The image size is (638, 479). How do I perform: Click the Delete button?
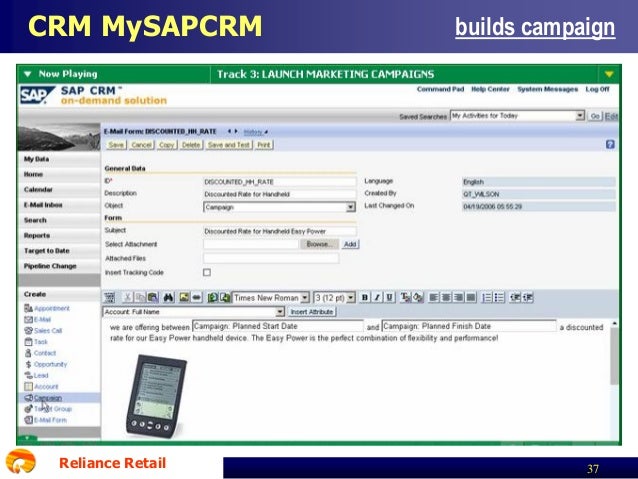click(191, 145)
